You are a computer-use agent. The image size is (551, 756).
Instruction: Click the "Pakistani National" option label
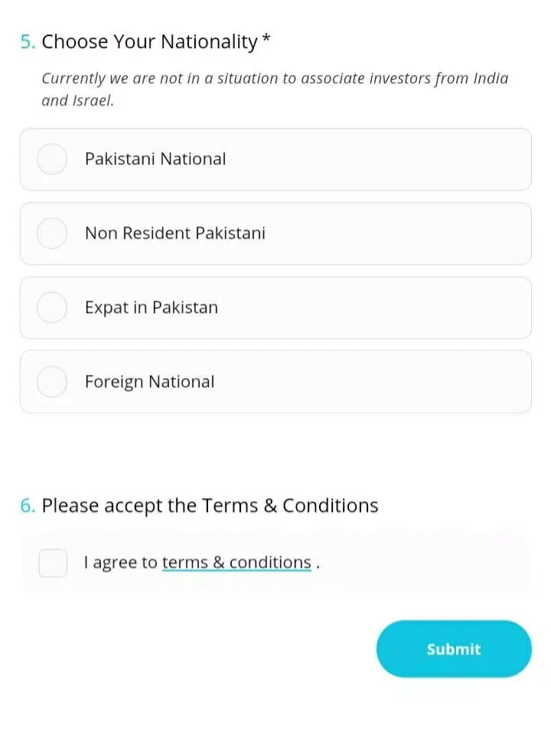pos(155,159)
